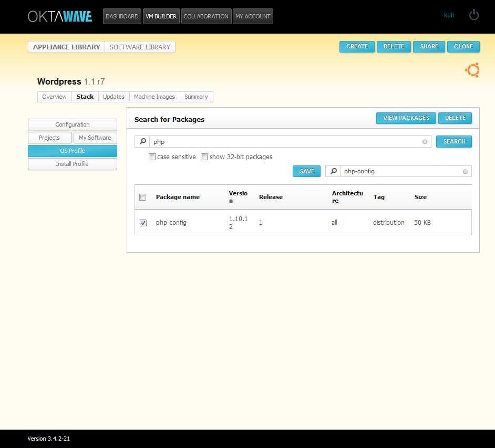This screenshot has width=495, height=448.
Task: Click the 1.10.12 version cell
Action: point(238,223)
